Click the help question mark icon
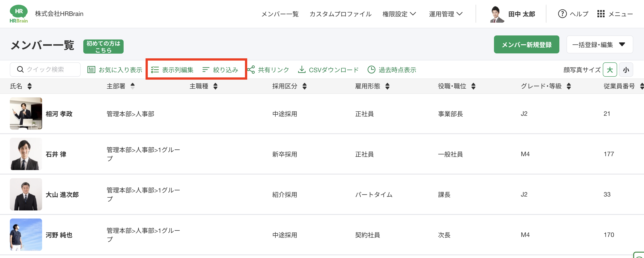This screenshot has height=258, width=644. [562, 14]
